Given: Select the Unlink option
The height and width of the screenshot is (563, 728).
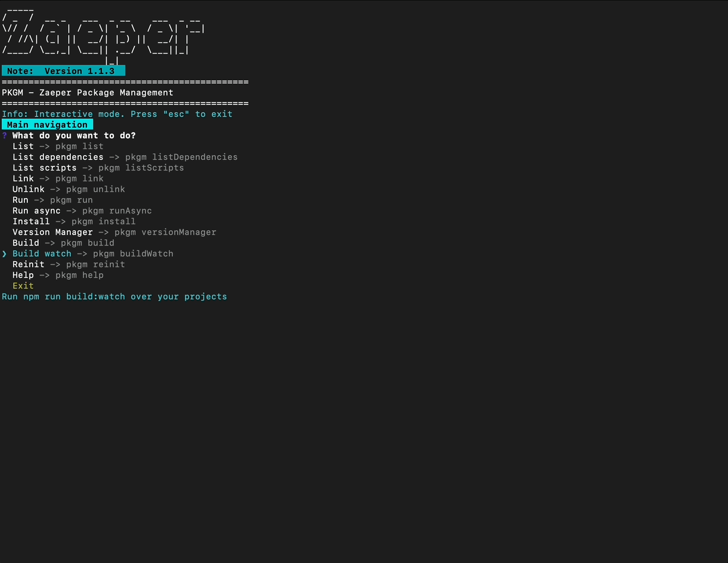Looking at the screenshot, I should click(x=29, y=189).
